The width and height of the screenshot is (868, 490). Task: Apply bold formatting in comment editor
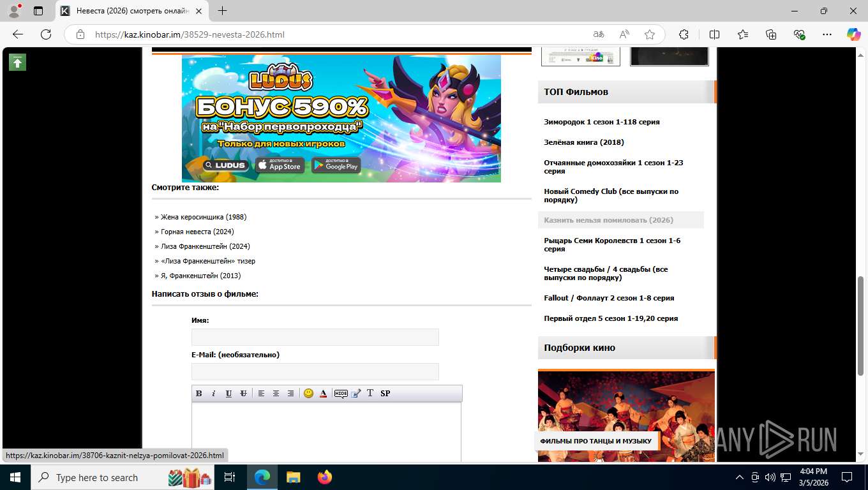(198, 394)
